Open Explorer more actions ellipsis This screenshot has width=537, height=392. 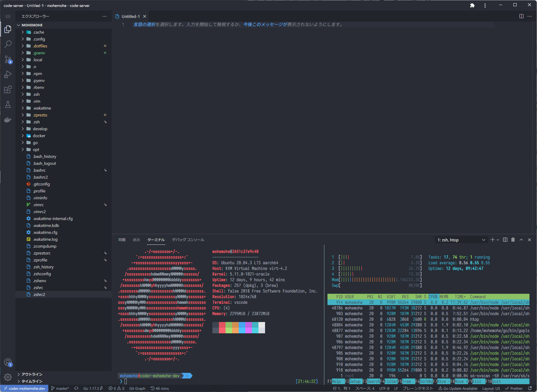pyautogui.click(x=104, y=16)
